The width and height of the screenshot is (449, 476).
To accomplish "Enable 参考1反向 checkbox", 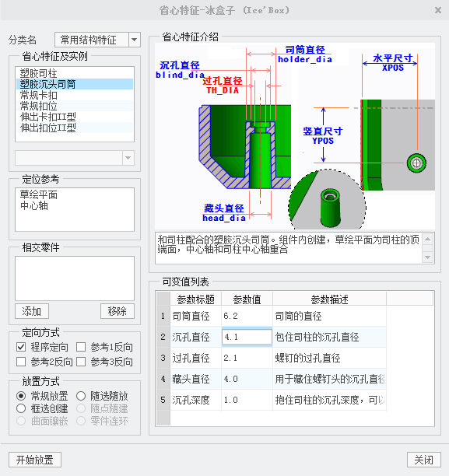I will 81,347.
